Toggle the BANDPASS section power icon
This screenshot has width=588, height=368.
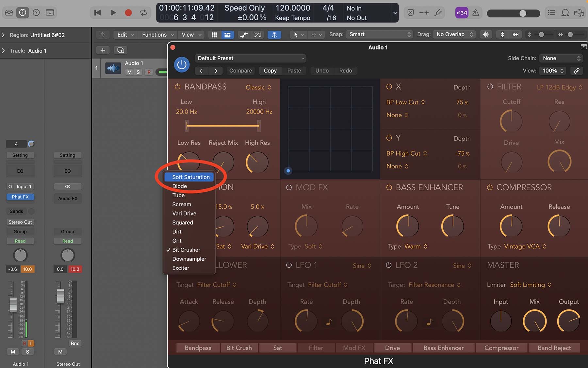click(x=177, y=87)
